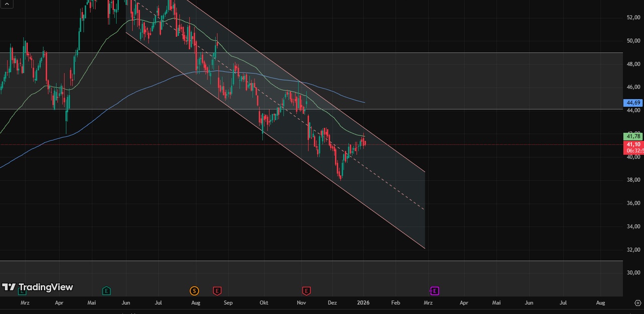Click the red 41,10 current price label

pos(633,144)
